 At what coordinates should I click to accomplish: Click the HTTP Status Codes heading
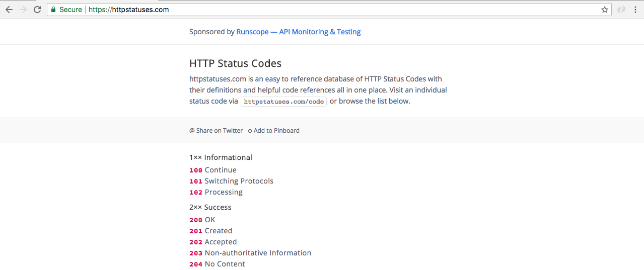click(x=235, y=63)
